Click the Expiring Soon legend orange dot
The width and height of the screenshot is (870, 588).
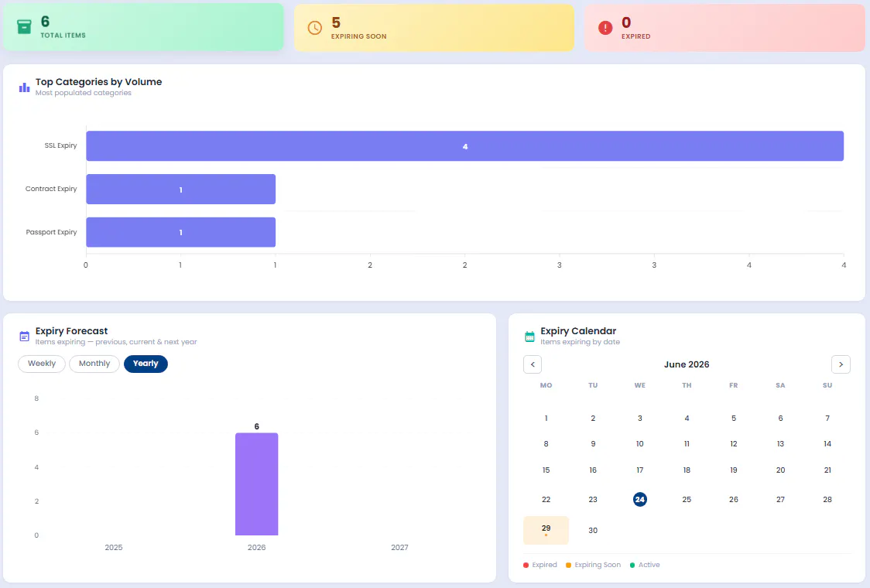pos(568,566)
